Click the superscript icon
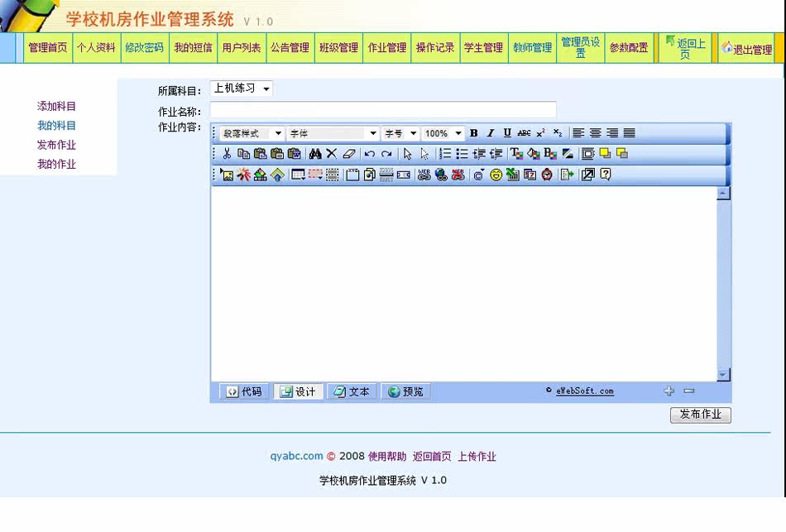This screenshot has height=532, width=786. (540, 133)
